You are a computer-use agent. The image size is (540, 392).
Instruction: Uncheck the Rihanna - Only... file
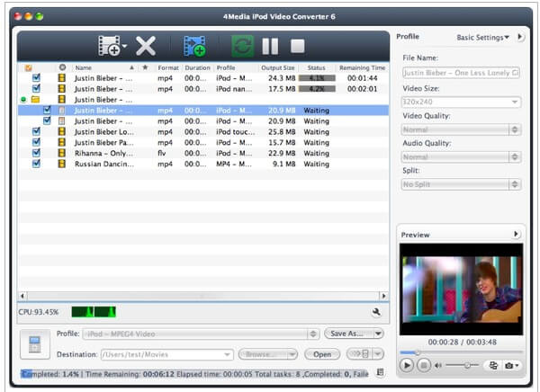coord(36,153)
